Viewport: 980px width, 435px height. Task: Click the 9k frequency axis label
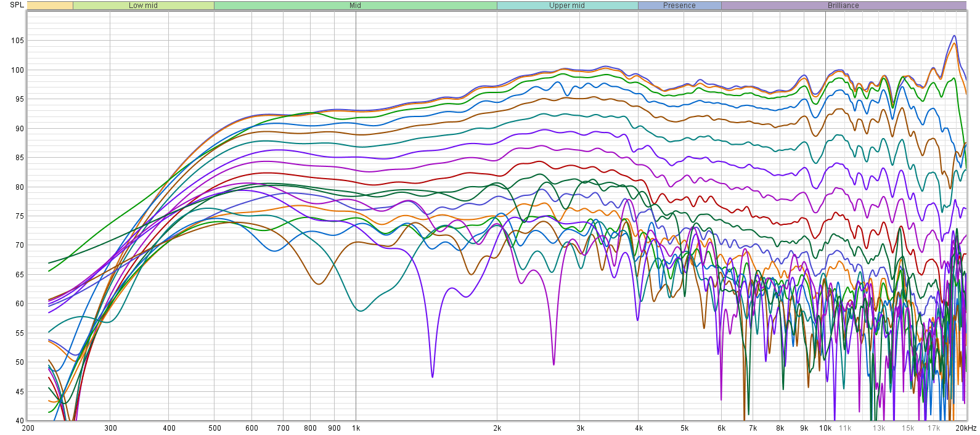click(804, 428)
